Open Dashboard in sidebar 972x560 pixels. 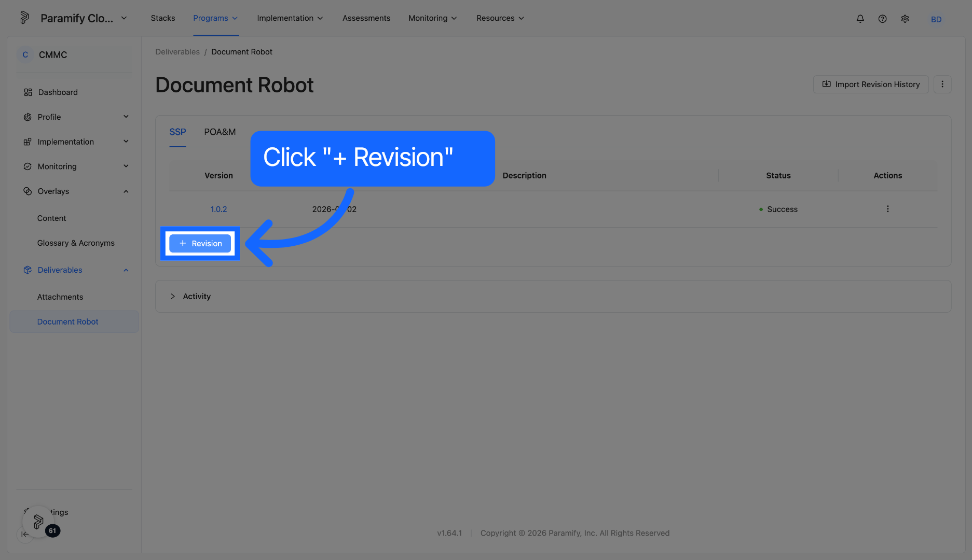pyautogui.click(x=58, y=92)
